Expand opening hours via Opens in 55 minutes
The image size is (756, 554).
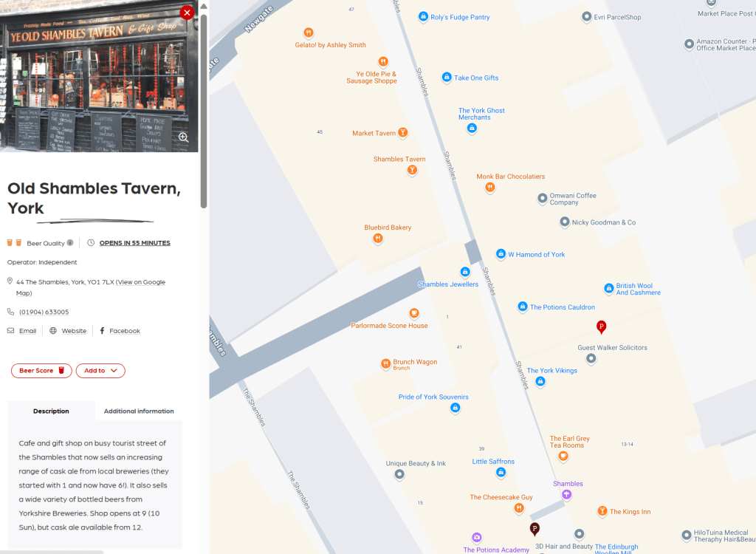coord(134,243)
